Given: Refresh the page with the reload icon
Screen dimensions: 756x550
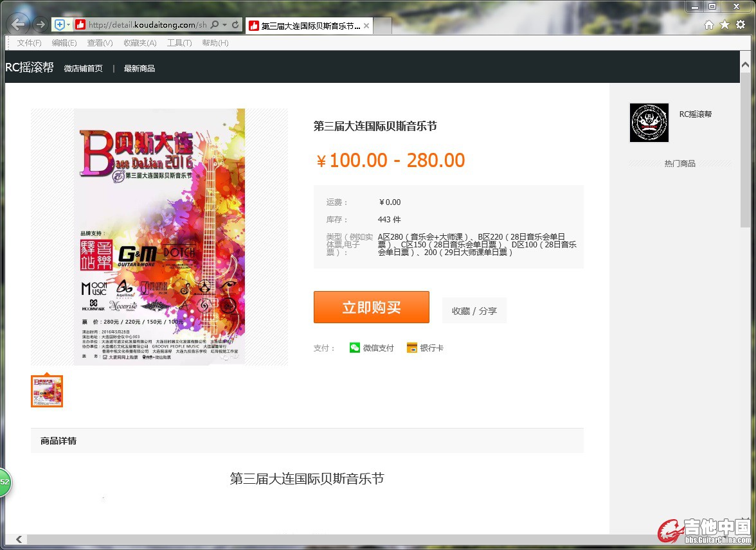Looking at the screenshot, I should (236, 25).
